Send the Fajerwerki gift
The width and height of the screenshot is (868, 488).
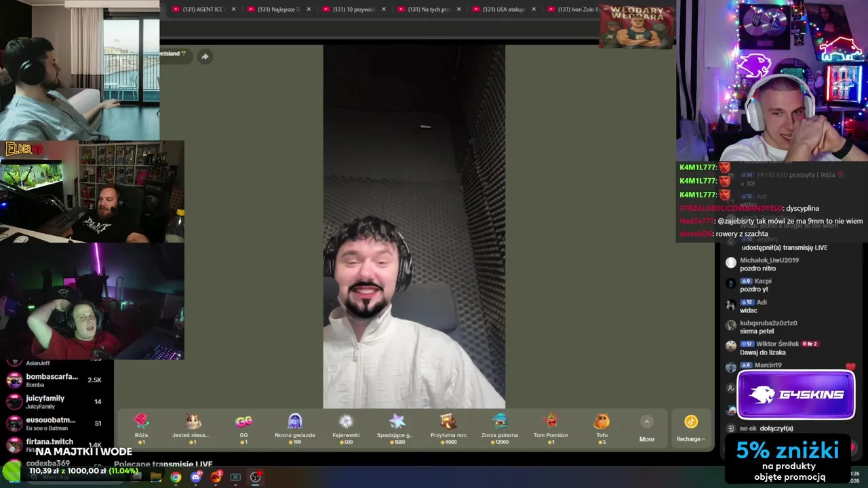346,428
